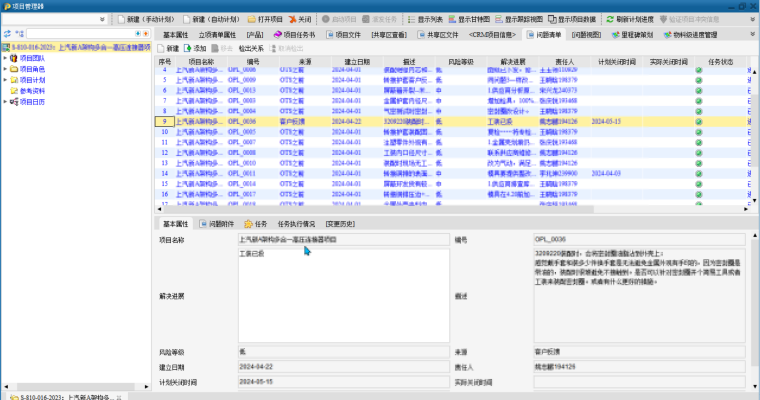
Task: Click the 编号 field showing OPL_0036
Action: pos(639,240)
